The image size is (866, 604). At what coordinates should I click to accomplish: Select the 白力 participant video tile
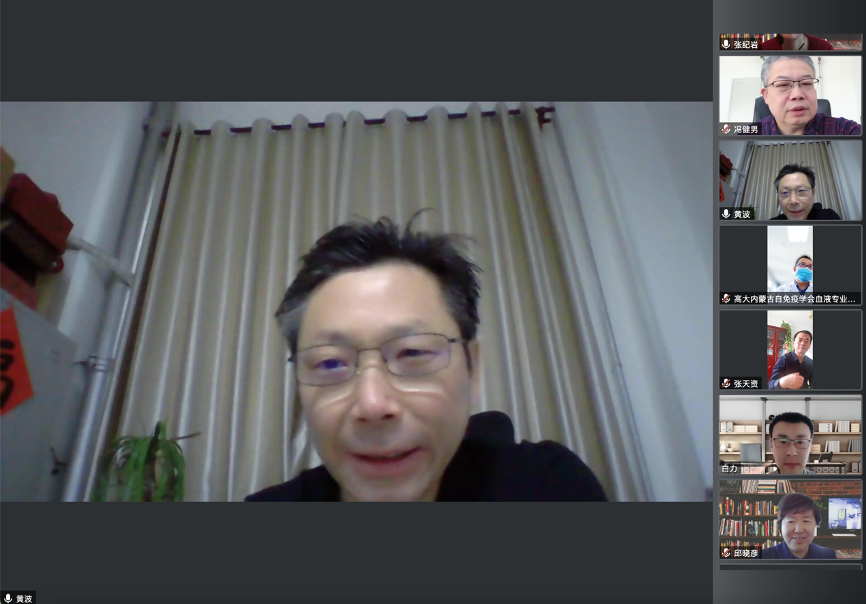click(790, 435)
